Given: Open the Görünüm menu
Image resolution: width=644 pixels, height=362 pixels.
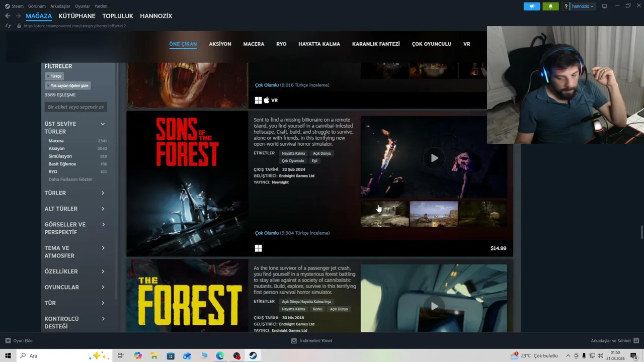Looking at the screenshot, I should (37, 7).
